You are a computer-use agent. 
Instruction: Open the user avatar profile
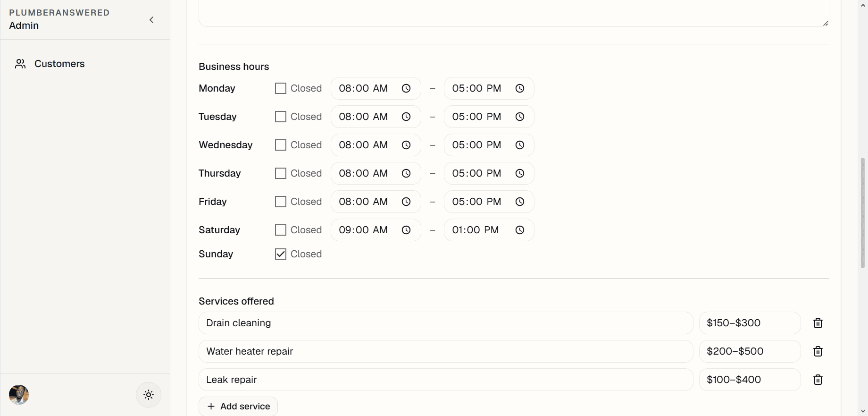click(19, 395)
